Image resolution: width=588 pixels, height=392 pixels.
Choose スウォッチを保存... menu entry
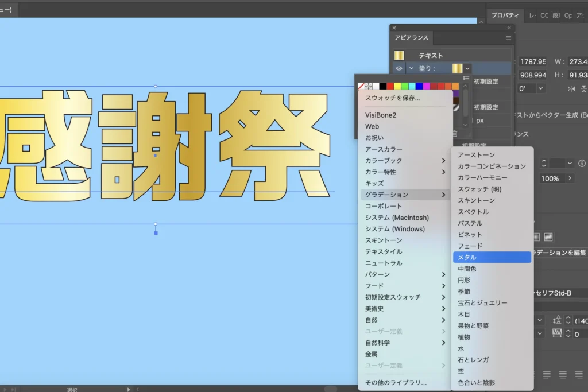393,98
